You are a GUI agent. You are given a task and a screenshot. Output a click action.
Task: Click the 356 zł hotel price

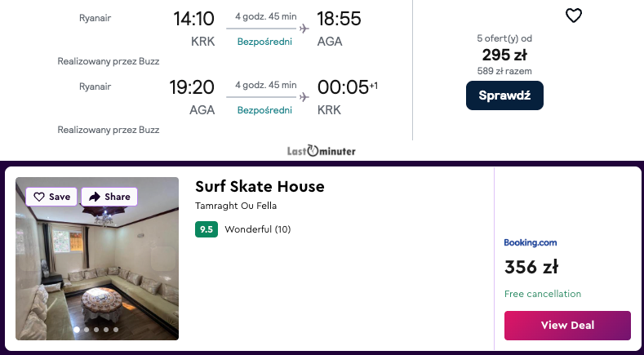pyautogui.click(x=531, y=267)
